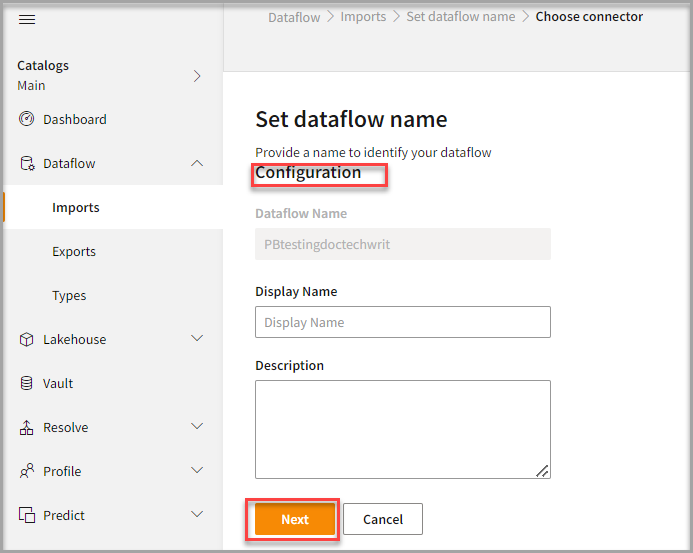Click the Lakehouse cube icon

pyautogui.click(x=27, y=340)
